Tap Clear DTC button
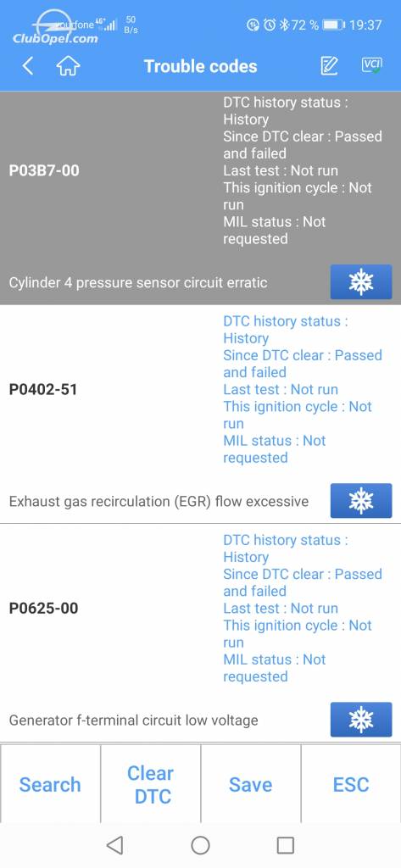401x868 pixels. [x=151, y=784]
